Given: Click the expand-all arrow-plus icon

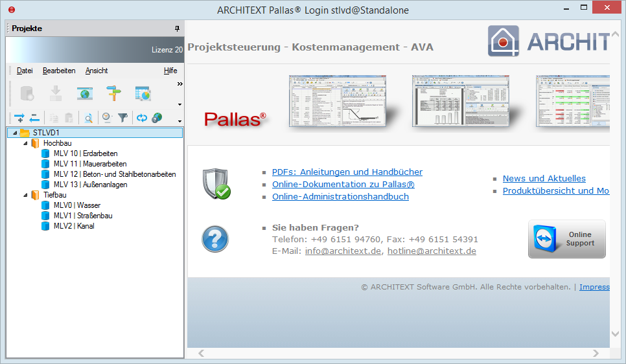Looking at the screenshot, I should [19, 118].
